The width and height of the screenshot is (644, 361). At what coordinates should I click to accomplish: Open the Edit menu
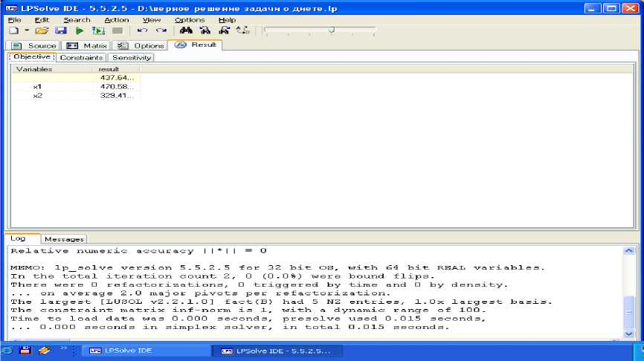(42, 20)
